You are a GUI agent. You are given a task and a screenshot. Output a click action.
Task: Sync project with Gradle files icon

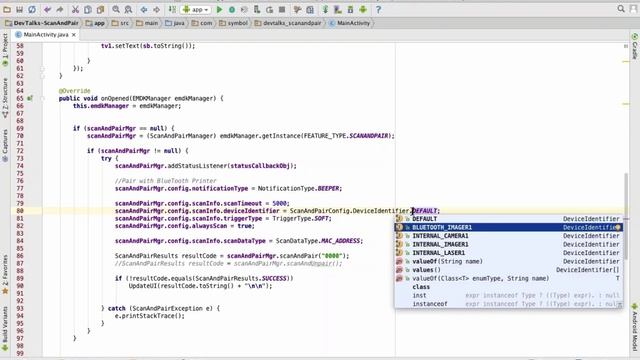coord(325,9)
